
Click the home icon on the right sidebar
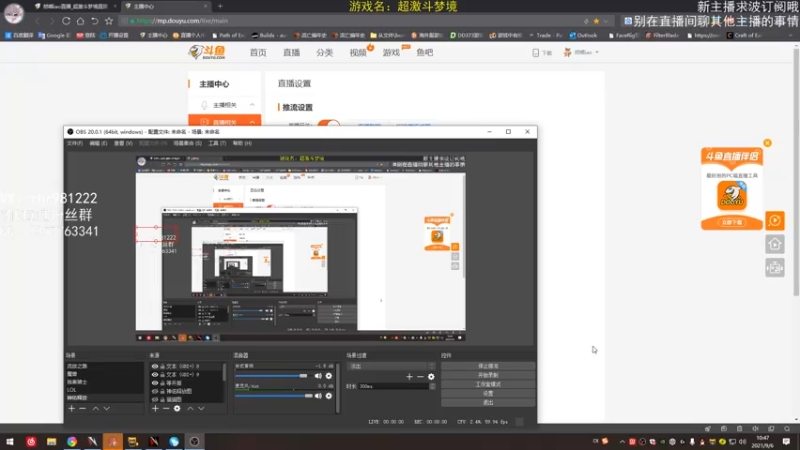pos(775,244)
